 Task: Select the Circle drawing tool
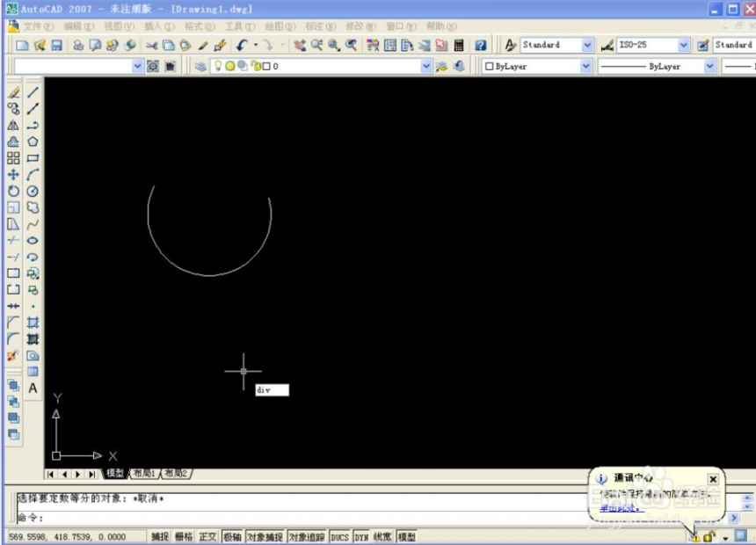(x=33, y=191)
